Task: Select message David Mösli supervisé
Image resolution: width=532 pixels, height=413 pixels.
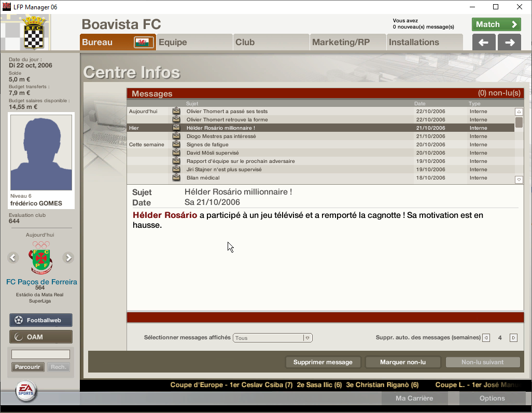Action: (320, 153)
